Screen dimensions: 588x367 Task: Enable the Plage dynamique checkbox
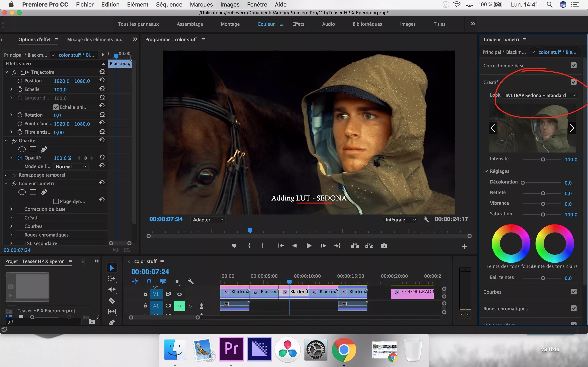(56, 201)
